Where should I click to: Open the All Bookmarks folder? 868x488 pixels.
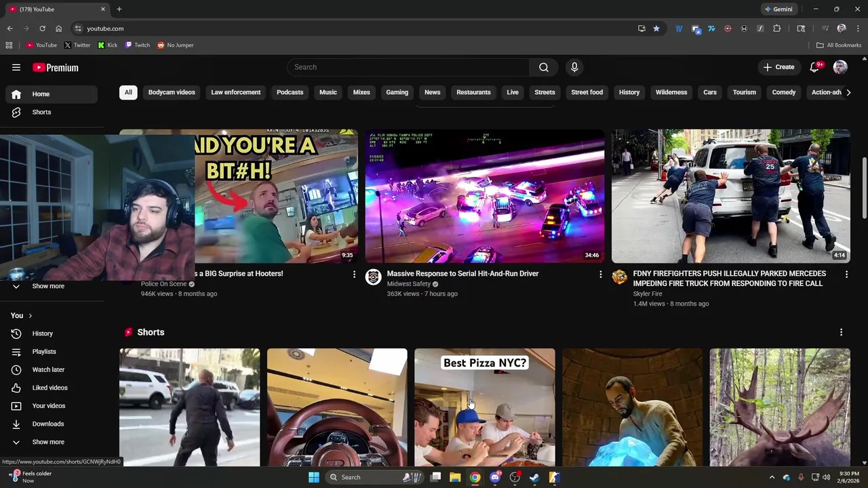point(839,45)
